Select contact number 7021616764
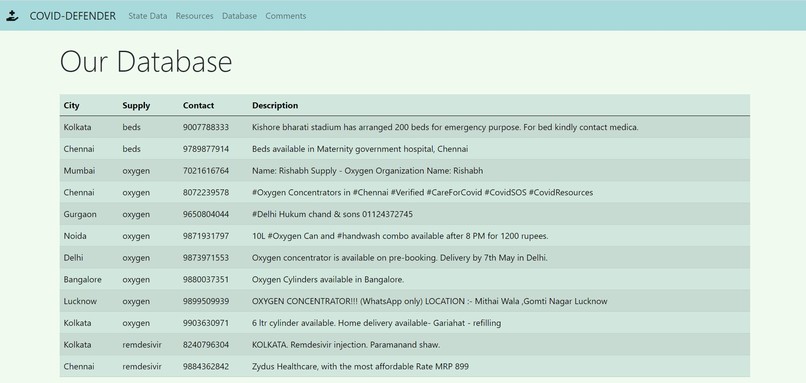Image resolution: width=806 pixels, height=383 pixels. tap(206, 171)
